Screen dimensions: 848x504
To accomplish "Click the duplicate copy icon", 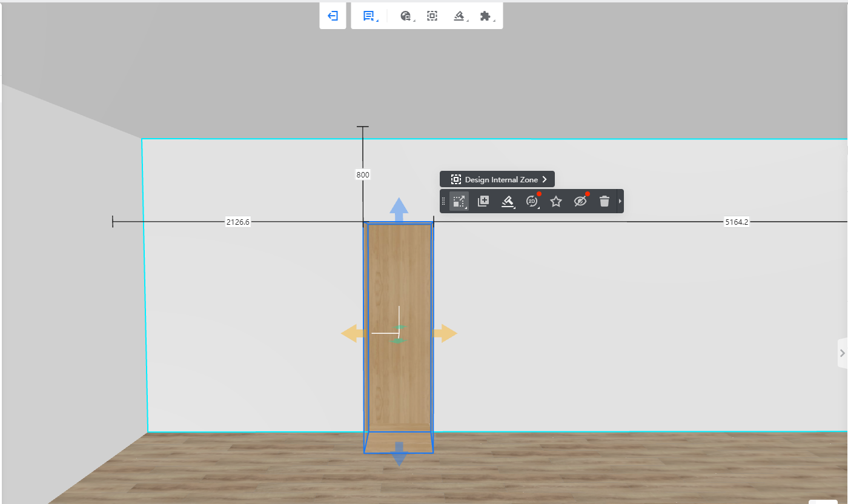I will [483, 202].
